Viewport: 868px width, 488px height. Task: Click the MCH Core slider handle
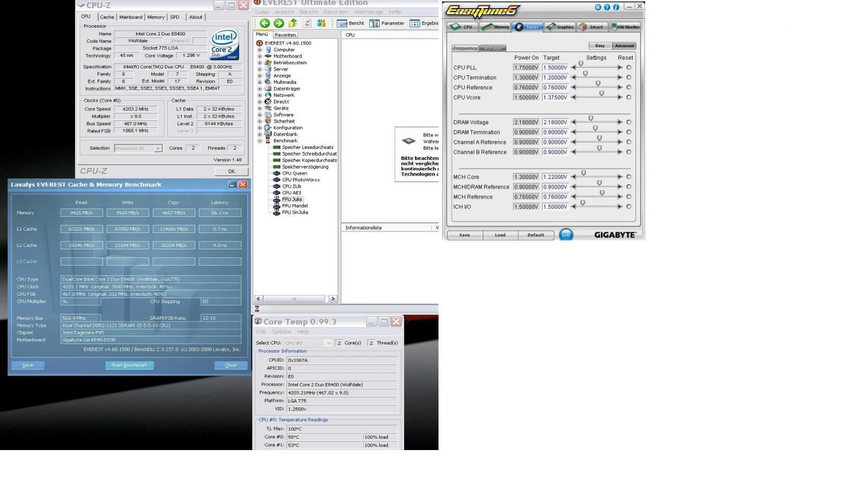[583, 173]
